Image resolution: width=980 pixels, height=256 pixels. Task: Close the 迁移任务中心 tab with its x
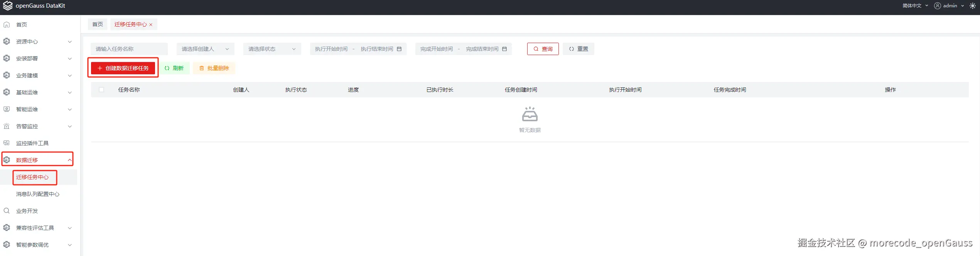151,25
